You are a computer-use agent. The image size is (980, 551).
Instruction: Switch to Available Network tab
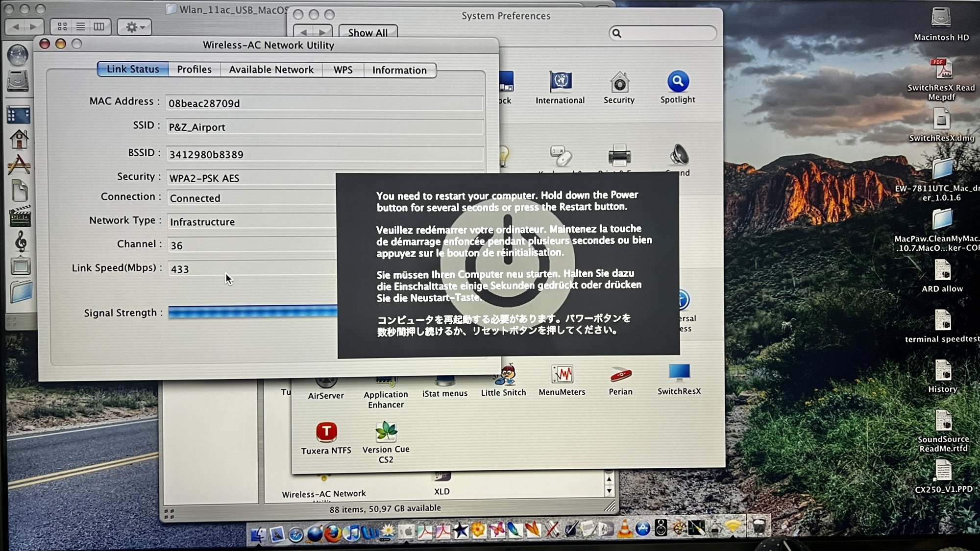[x=271, y=70]
